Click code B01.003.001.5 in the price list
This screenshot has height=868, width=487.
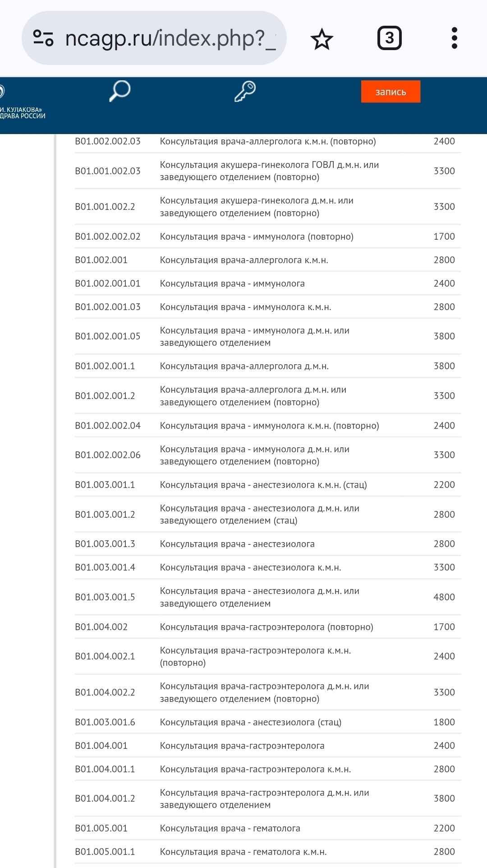click(x=105, y=597)
